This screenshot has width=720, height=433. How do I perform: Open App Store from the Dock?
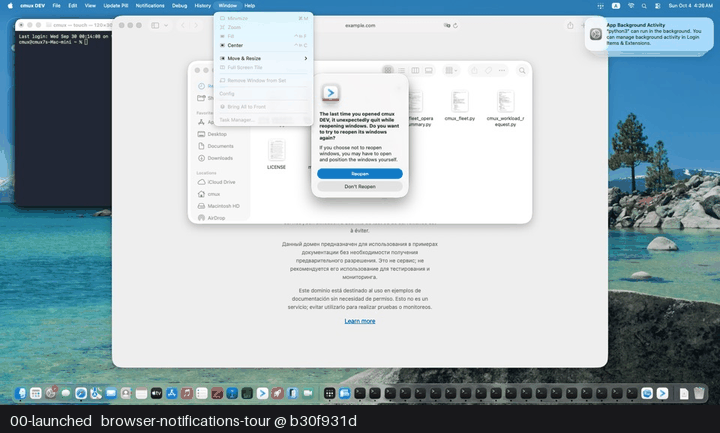click(x=171, y=393)
